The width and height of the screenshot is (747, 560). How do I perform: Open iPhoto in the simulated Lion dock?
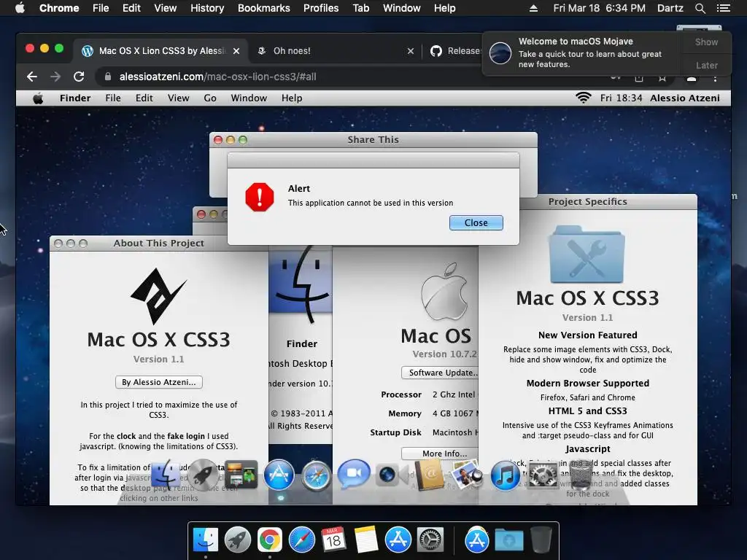click(x=466, y=474)
